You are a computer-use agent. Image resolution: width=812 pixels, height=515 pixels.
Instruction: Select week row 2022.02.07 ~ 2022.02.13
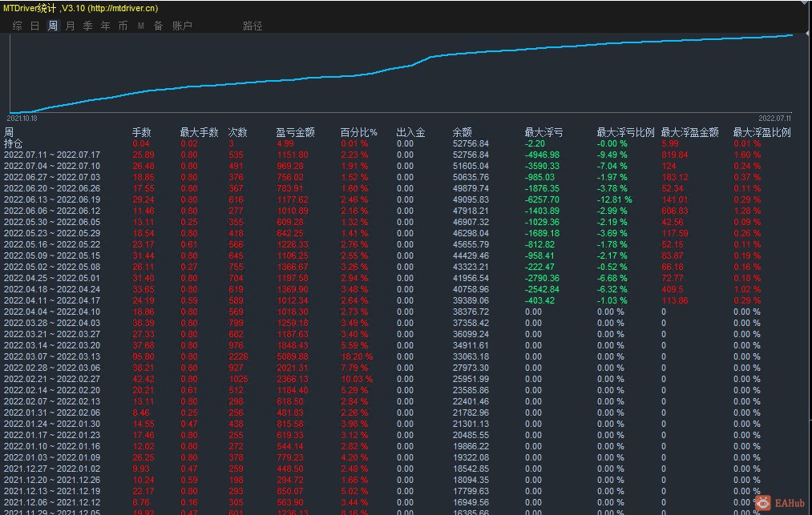point(52,401)
